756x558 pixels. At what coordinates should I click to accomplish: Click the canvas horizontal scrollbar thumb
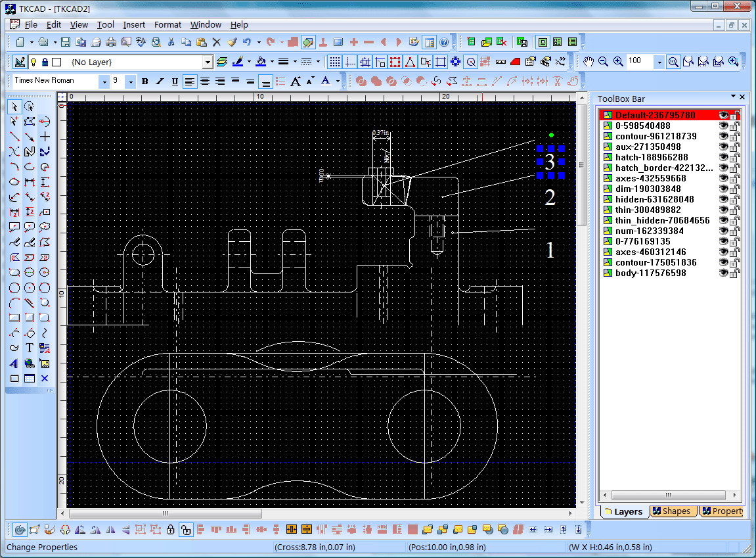(x=166, y=513)
